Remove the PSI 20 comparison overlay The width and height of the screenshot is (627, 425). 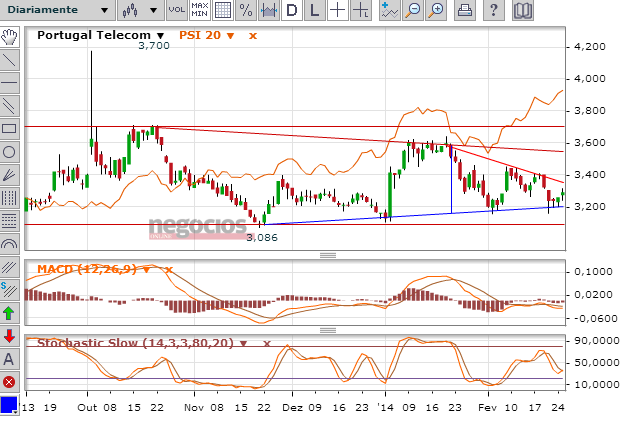pyautogui.click(x=253, y=36)
